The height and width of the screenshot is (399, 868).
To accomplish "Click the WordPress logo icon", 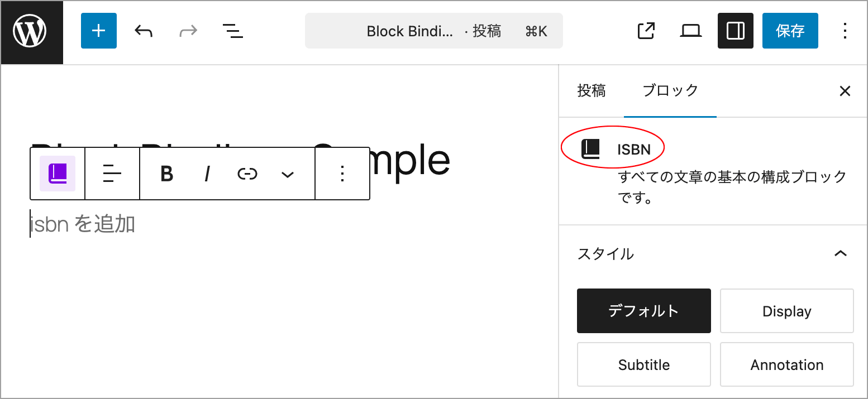I will click(x=32, y=32).
